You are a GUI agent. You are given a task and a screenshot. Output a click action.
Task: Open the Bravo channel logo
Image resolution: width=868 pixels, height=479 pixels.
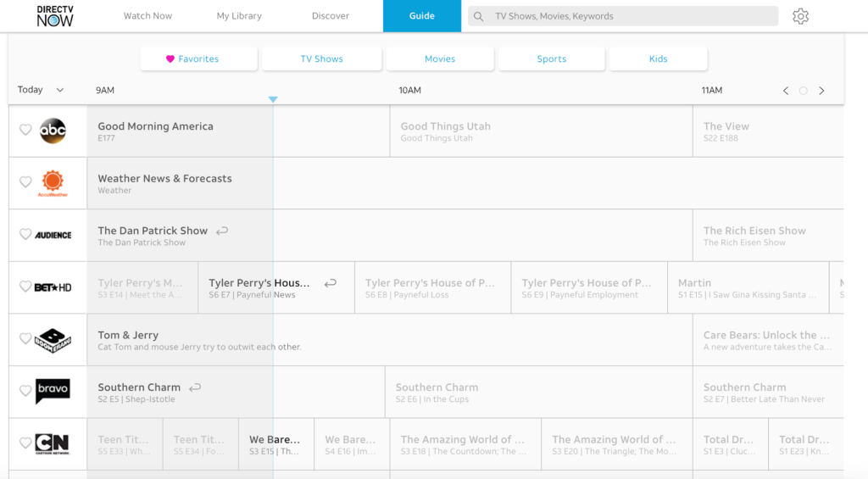coord(53,391)
